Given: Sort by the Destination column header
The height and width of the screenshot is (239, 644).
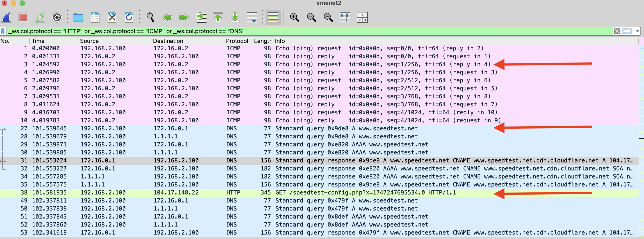Looking at the screenshot, I should (x=188, y=41).
